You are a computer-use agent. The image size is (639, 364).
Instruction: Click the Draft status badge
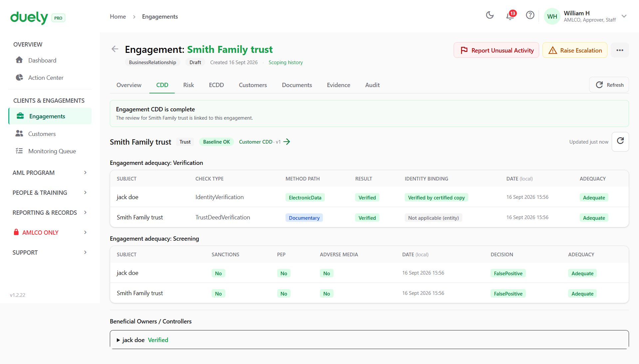click(x=195, y=62)
